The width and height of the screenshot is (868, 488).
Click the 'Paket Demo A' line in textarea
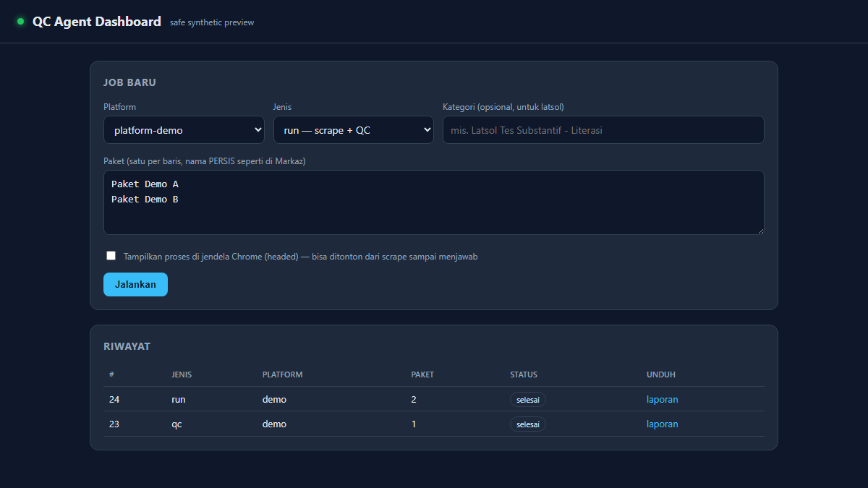(x=145, y=184)
